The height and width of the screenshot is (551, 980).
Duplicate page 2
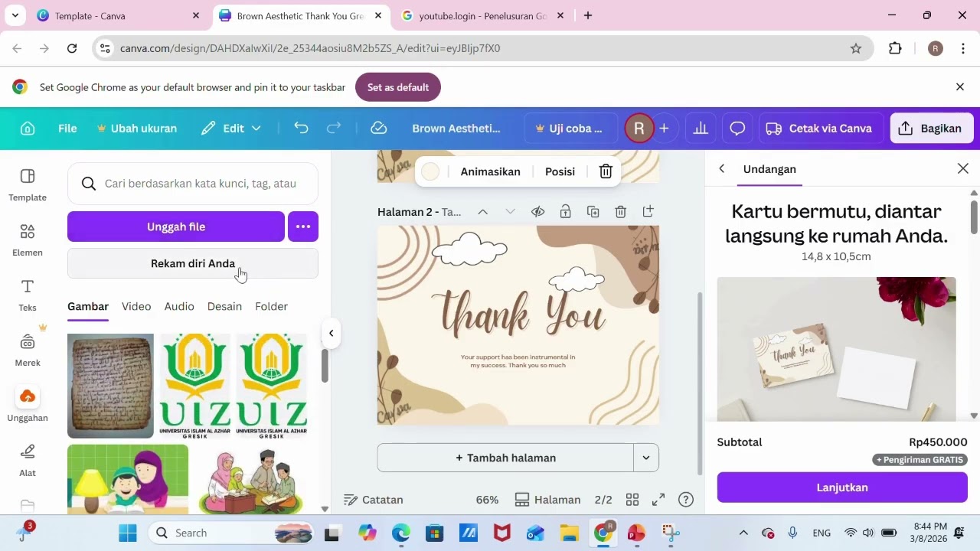(x=593, y=211)
